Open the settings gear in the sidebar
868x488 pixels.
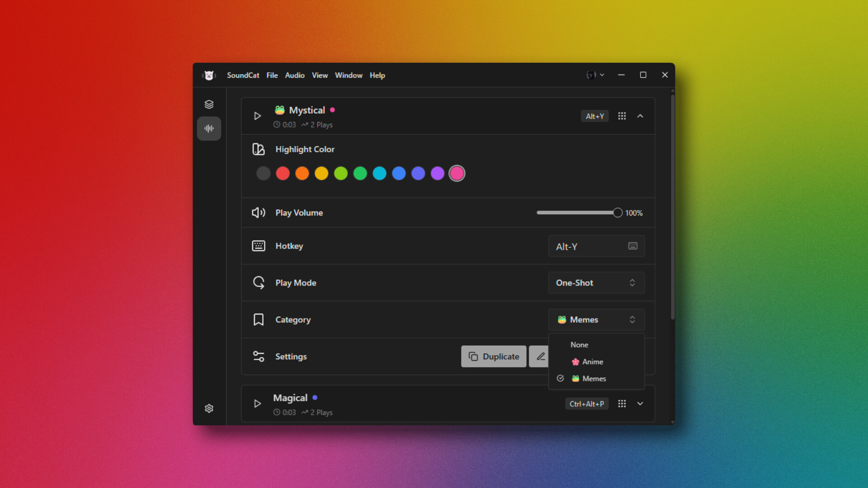coord(209,408)
